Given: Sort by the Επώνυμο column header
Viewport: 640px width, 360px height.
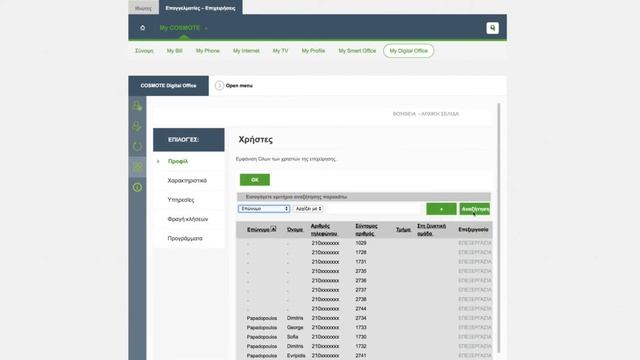Looking at the screenshot, I should click(258, 230).
